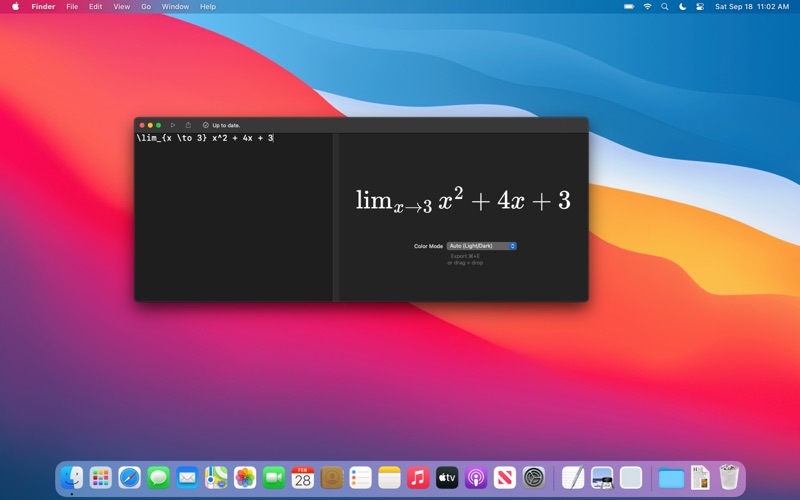
Task: Click the share/export icon in toolbar
Action: point(188,125)
